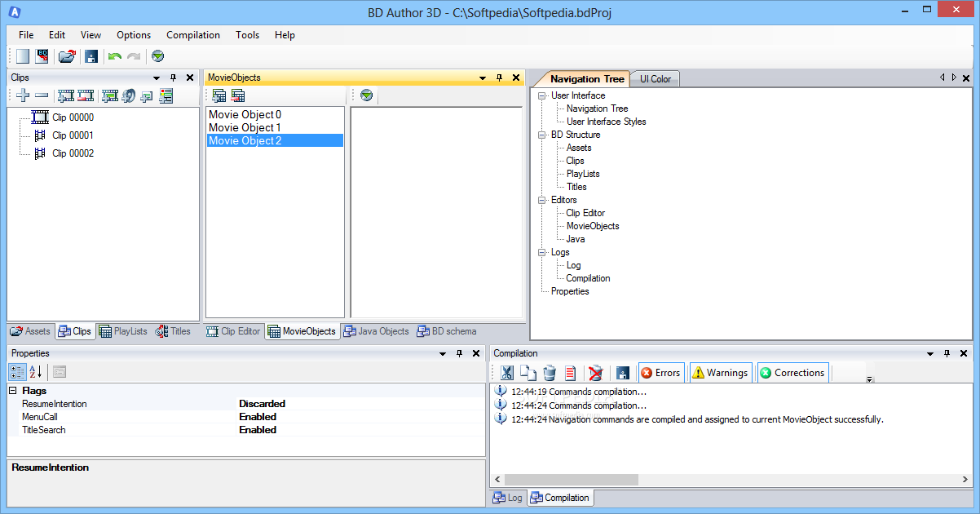Toggle the Corrections filter button
Viewport: 980px width, 514px height.
point(792,373)
